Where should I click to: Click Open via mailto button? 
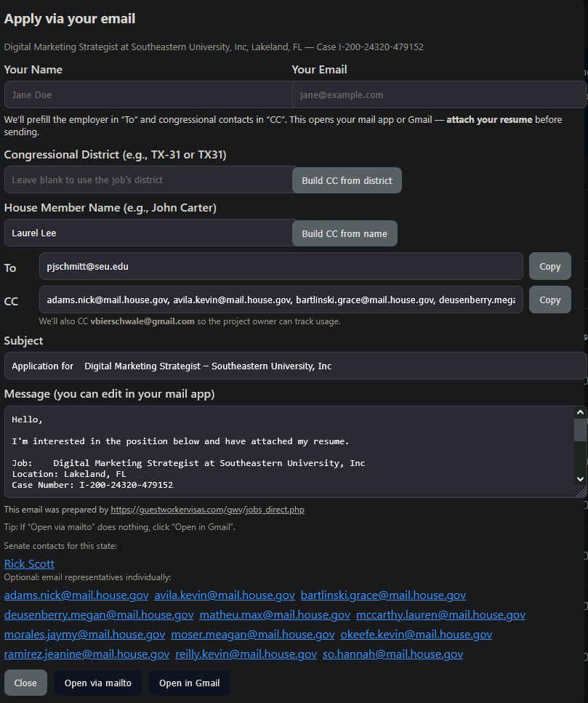click(x=98, y=683)
